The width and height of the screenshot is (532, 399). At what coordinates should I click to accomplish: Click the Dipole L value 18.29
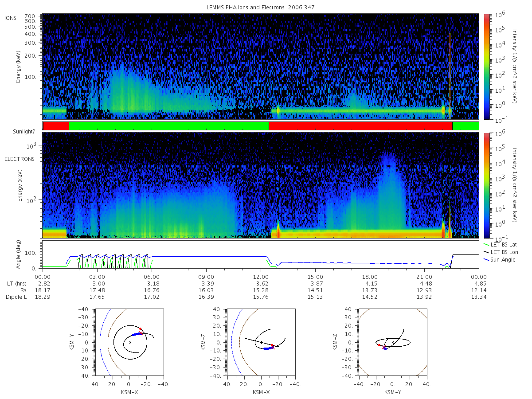point(43,297)
